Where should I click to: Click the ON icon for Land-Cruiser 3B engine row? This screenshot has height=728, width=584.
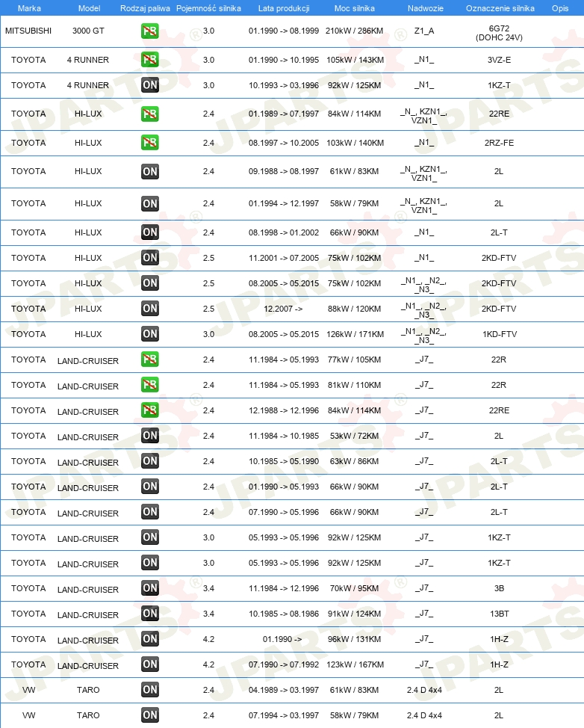pos(150,588)
